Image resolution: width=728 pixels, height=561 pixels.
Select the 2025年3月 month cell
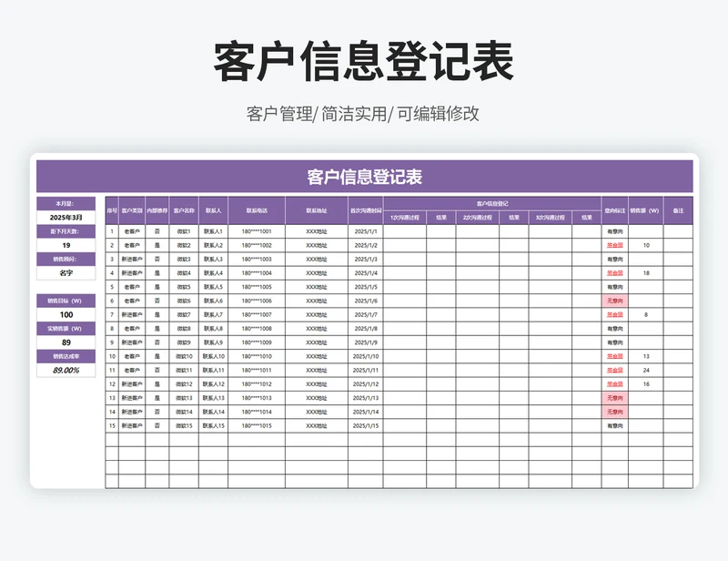[x=67, y=218]
